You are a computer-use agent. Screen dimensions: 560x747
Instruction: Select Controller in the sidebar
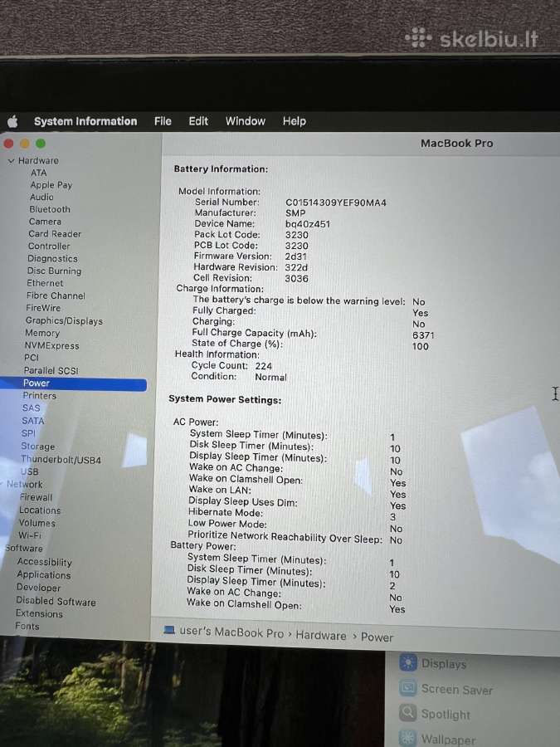pos(49,247)
